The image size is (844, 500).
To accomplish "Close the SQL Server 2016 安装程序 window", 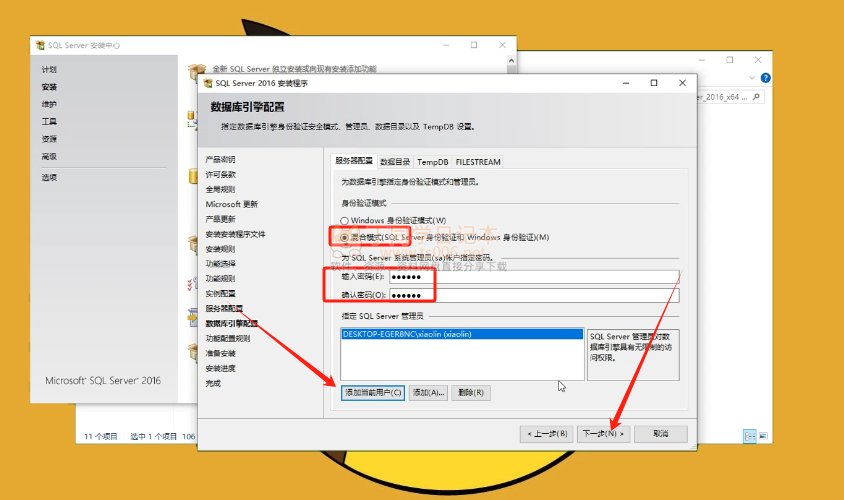I will click(x=683, y=83).
